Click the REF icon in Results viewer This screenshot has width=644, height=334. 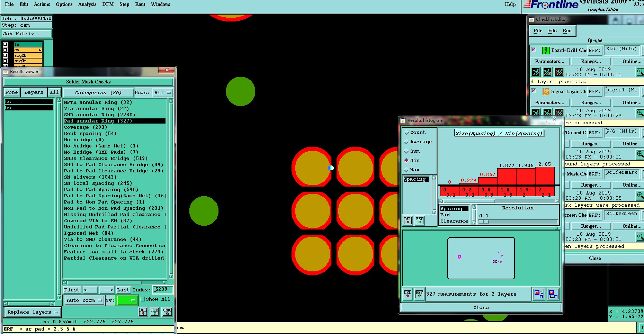(x=155, y=312)
